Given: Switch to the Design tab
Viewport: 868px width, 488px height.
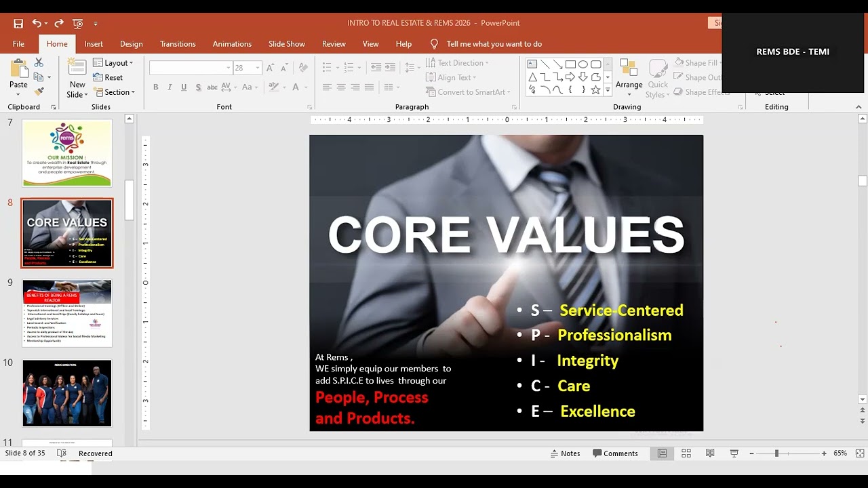Looking at the screenshot, I should pyautogui.click(x=132, y=44).
